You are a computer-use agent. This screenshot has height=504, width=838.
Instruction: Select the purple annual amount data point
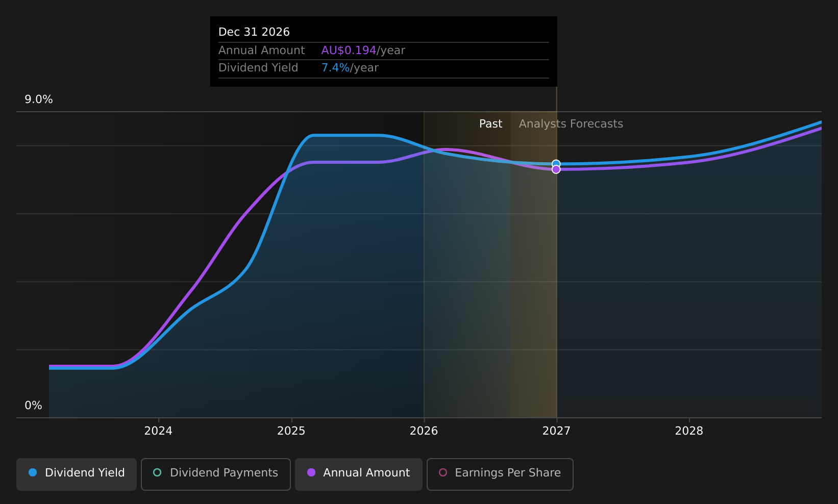(556, 169)
